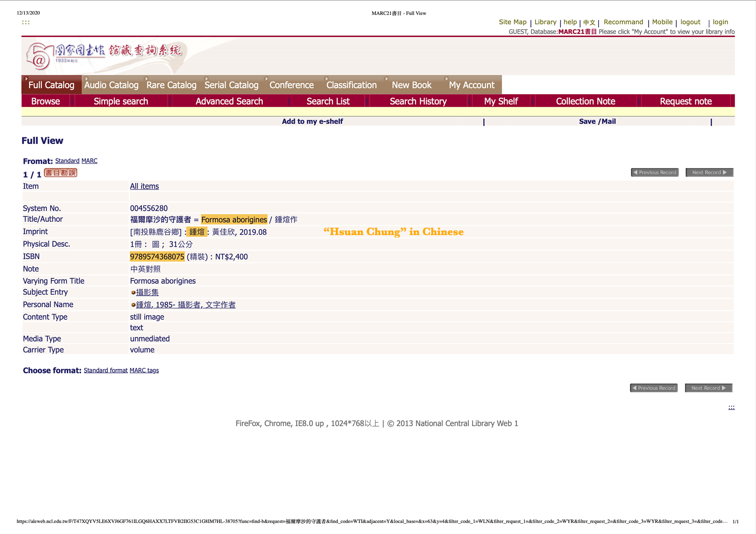Screen dimensions: 756x534
Task: Click bullet icon beside Personal Name link
Action: [133, 305]
